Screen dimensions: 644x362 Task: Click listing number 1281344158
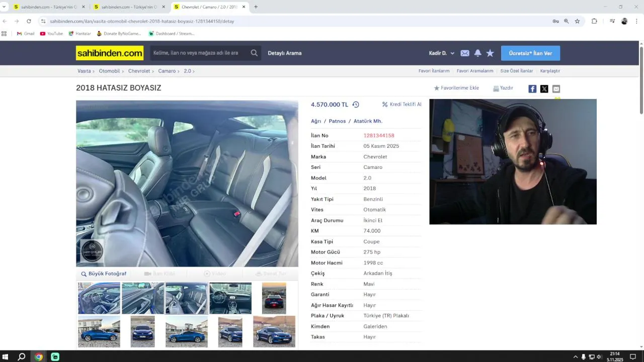click(379, 136)
